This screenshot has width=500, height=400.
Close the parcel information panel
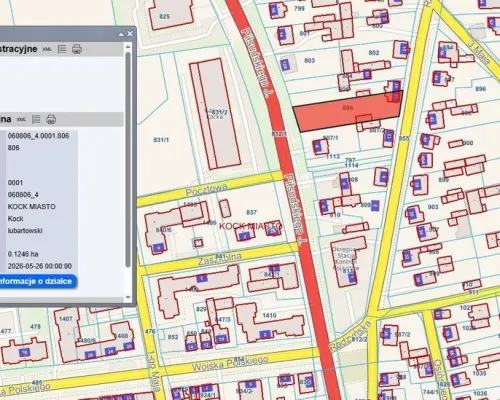point(130,34)
